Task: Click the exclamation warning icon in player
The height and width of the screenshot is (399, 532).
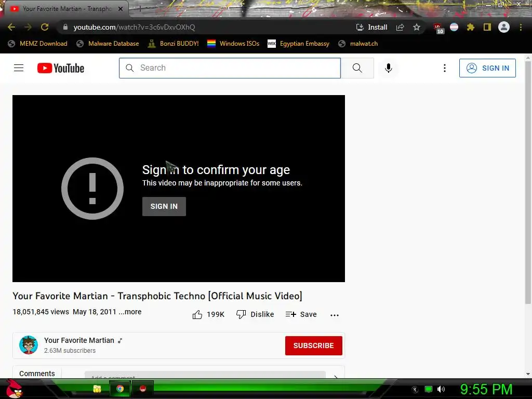Action: tap(92, 188)
